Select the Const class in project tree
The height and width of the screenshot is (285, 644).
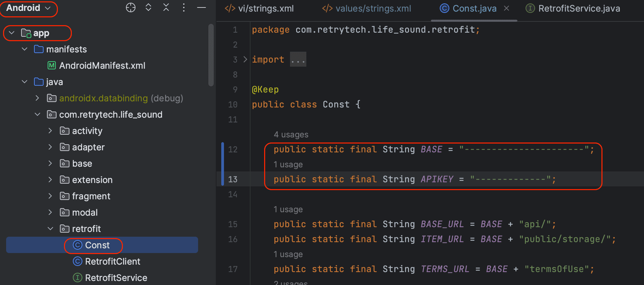[97, 245]
